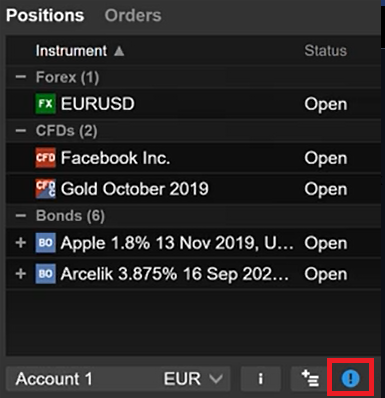The width and height of the screenshot is (385, 398).
Task: Expand the Arcelik 3.875% bond row
Action: tap(21, 274)
